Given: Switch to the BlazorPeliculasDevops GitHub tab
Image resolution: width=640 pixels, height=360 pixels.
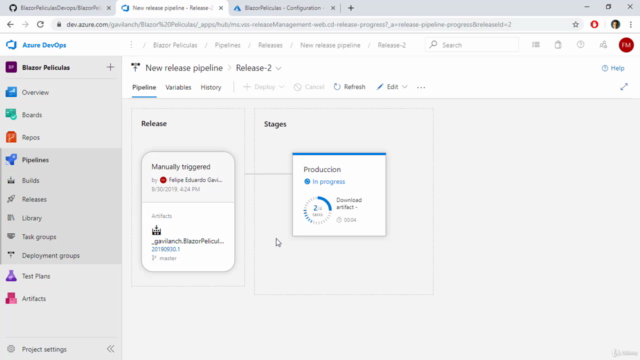Looking at the screenshot, I should point(60,8).
